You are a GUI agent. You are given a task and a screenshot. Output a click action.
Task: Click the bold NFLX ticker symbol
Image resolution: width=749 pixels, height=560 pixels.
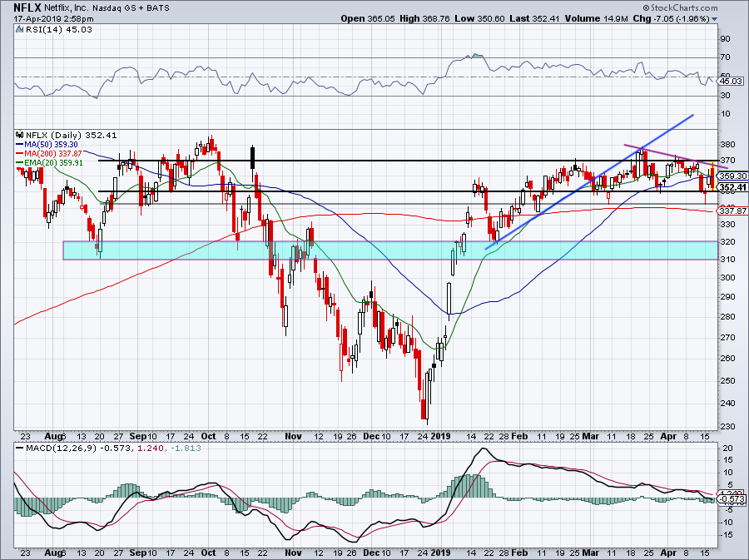(27, 8)
